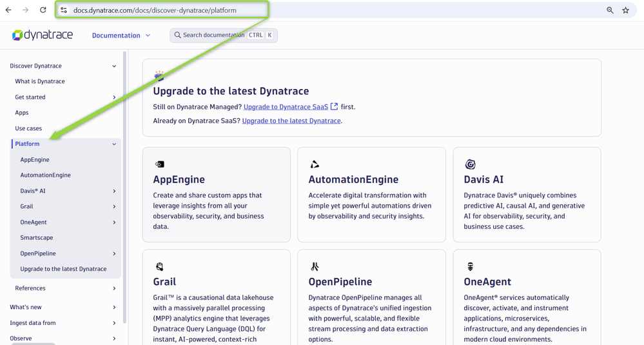
Task: Click the Upgrade to Dynatrace SaaS link
Action: 286,107
